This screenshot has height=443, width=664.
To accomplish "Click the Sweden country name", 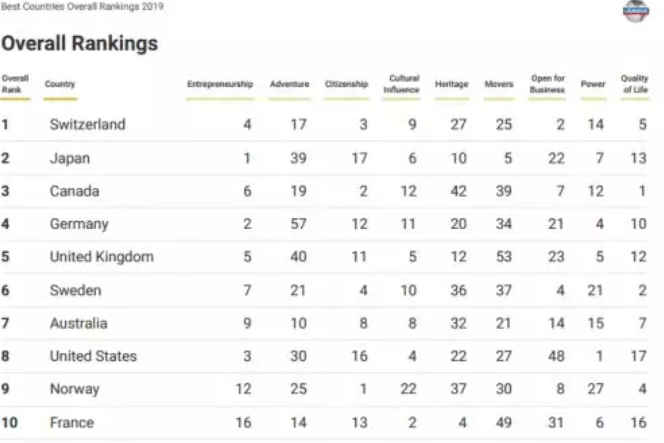I will click(75, 291).
